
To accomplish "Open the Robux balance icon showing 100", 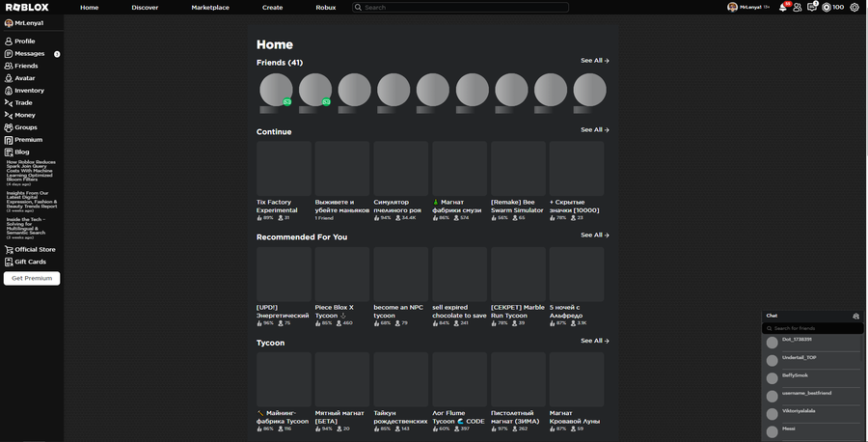I will (x=827, y=7).
